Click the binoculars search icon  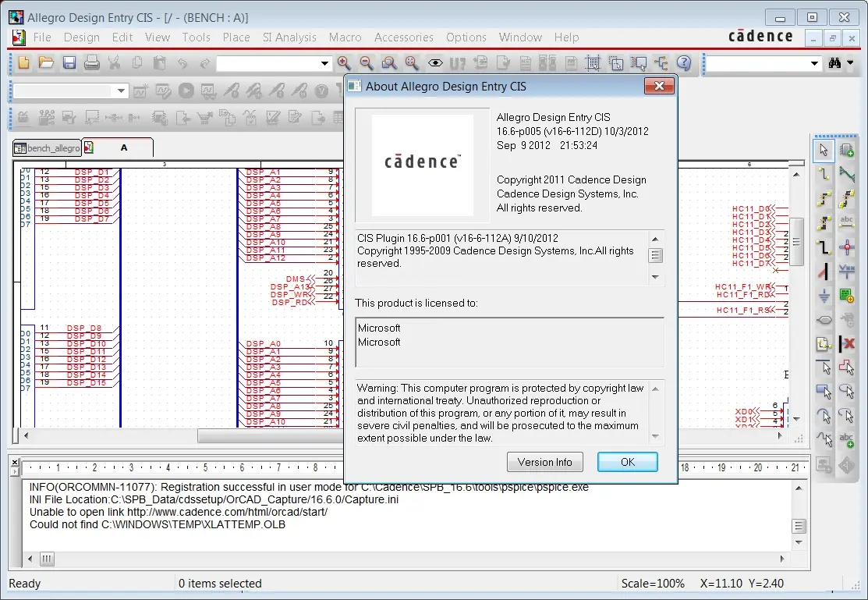(834, 63)
